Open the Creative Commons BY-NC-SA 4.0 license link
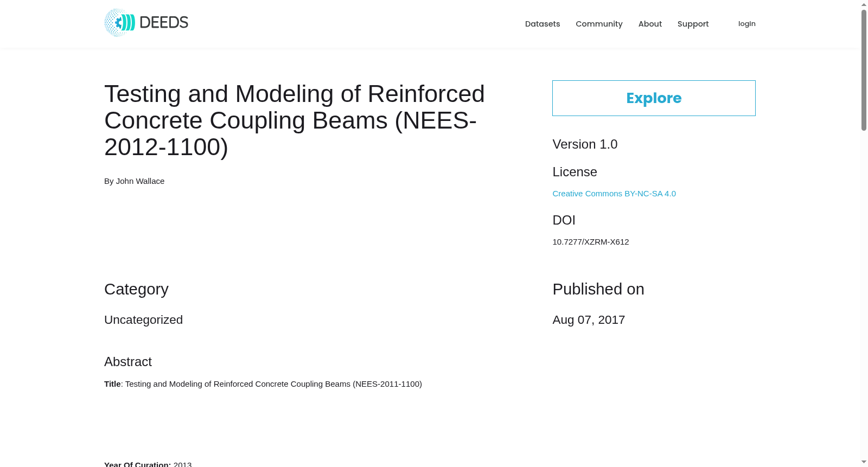 [614, 194]
